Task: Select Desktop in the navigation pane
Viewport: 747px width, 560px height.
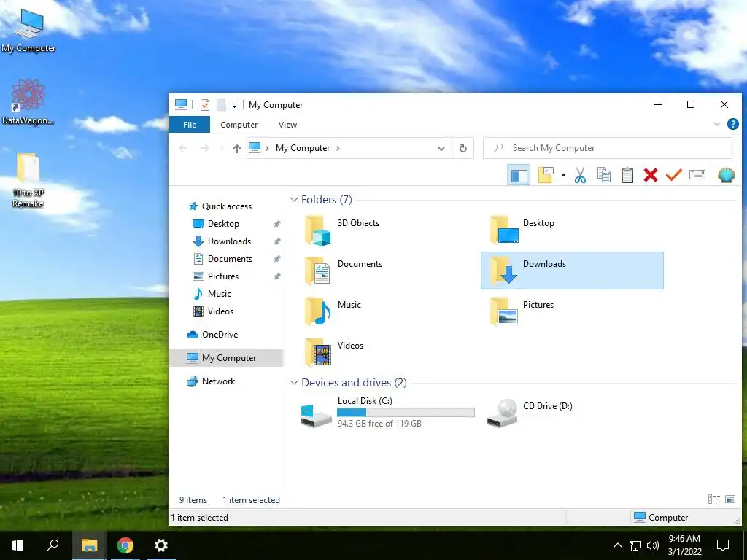Action: point(223,224)
